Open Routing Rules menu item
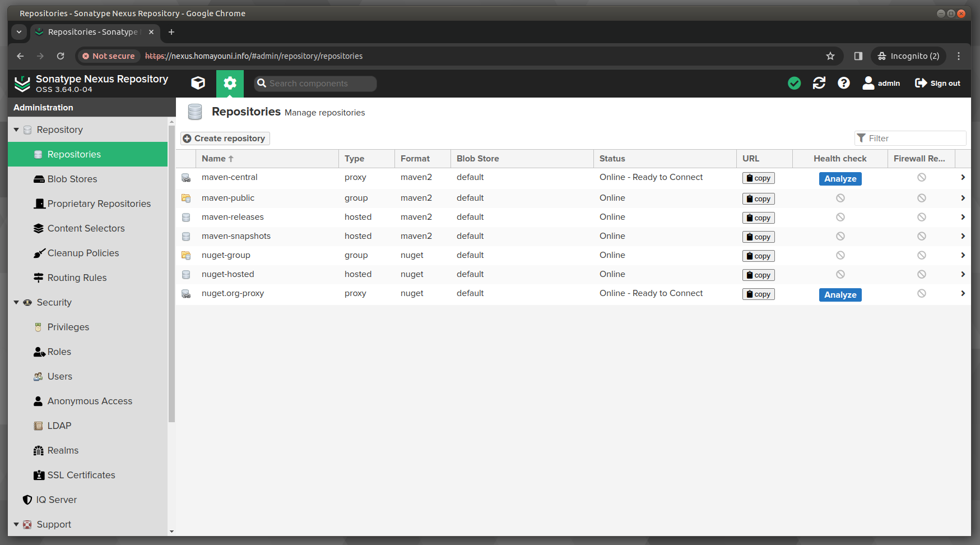This screenshot has width=980, height=545. 87,278
